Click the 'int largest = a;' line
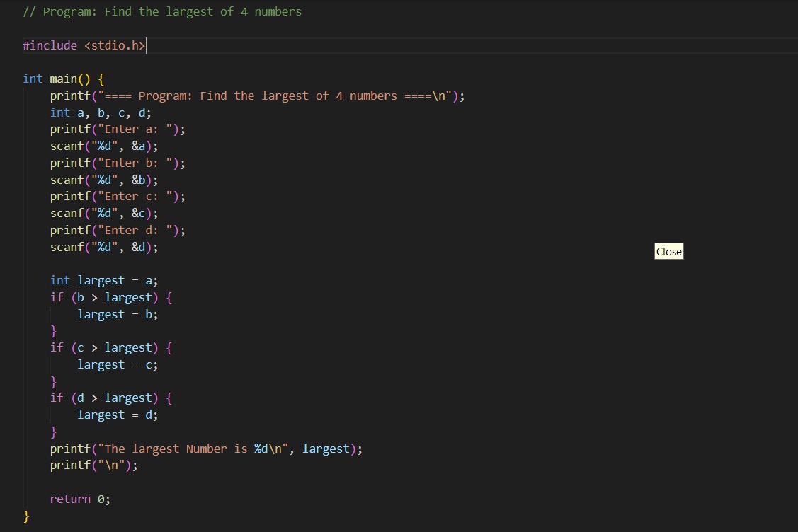 point(104,280)
